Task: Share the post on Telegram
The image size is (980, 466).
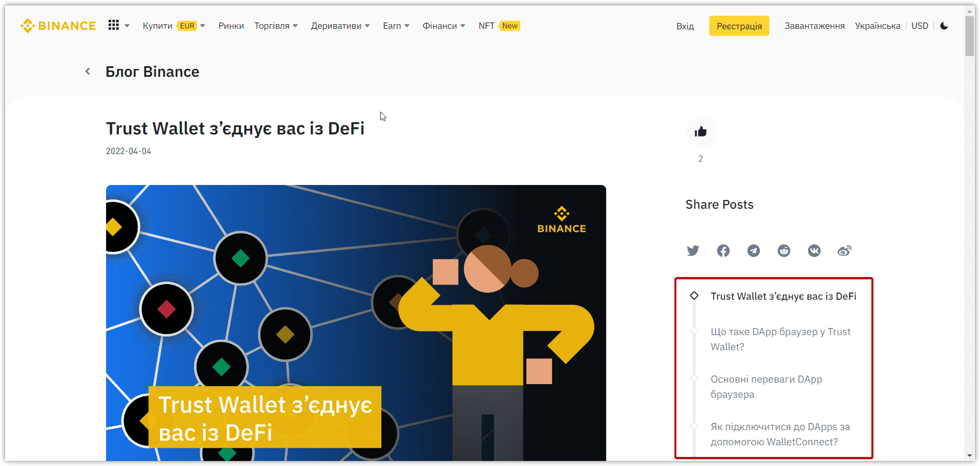Action: click(x=754, y=251)
